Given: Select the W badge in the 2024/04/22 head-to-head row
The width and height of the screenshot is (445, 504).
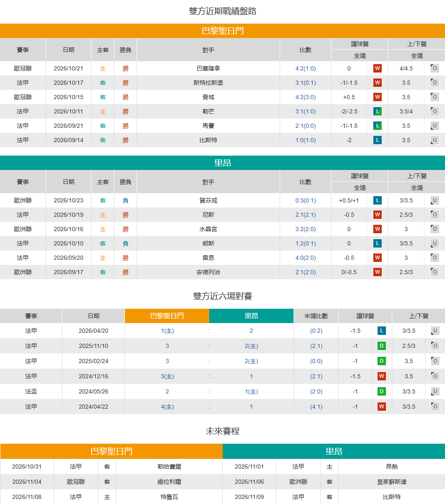Looking at the screenshot, I should [381, 407].
